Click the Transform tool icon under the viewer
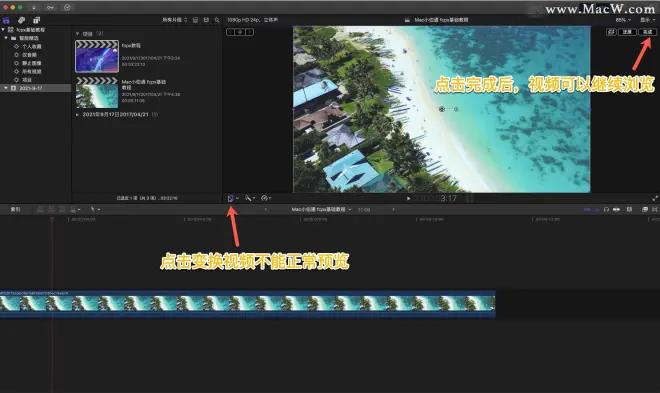Image resolution: width=660 pixels, height=393 pixels. click(231, 198)
